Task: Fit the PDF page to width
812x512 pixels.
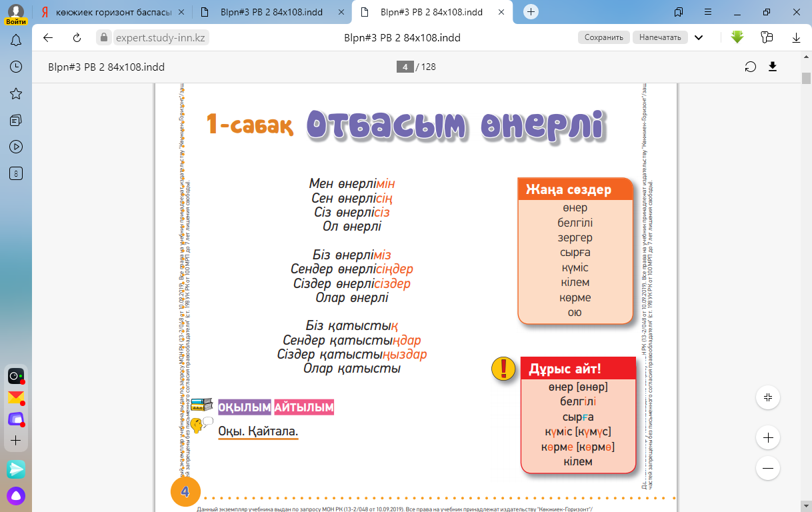Action: tap(768, 397)
